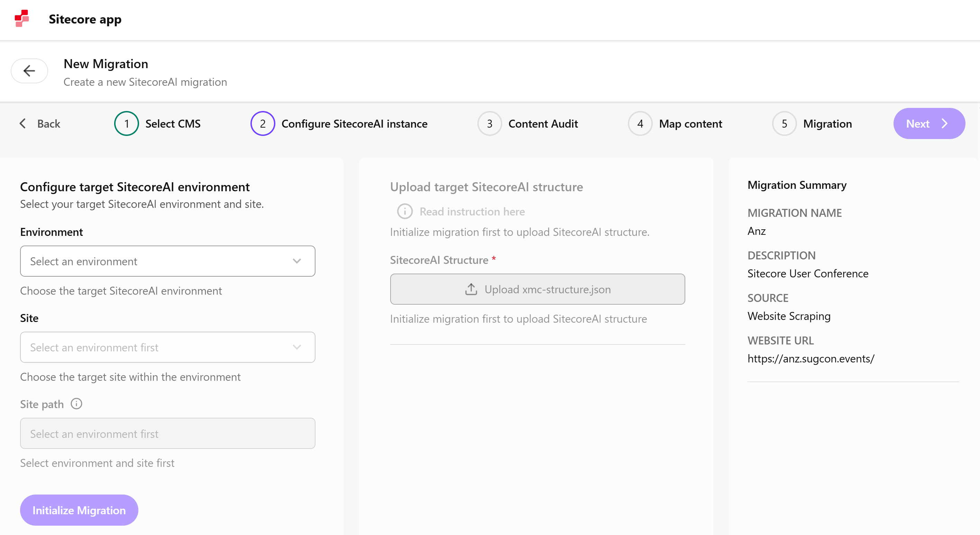980x535 pixels.
Task: Click the info icon next to Site path
Action: click(x=76, y=404)
